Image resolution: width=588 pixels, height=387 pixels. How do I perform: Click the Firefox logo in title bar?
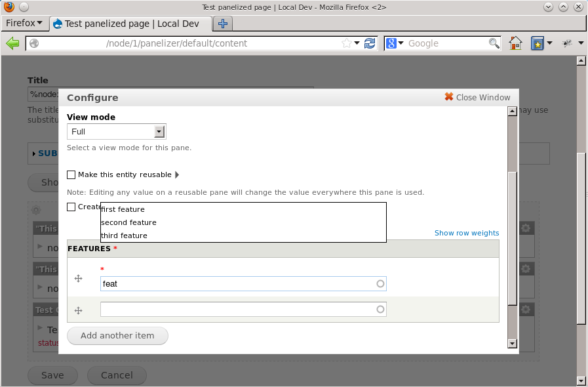(9, 7)
